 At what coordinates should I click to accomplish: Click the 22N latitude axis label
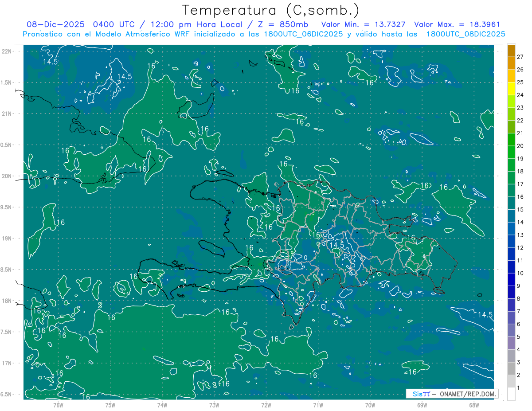(x=7, y=51)
